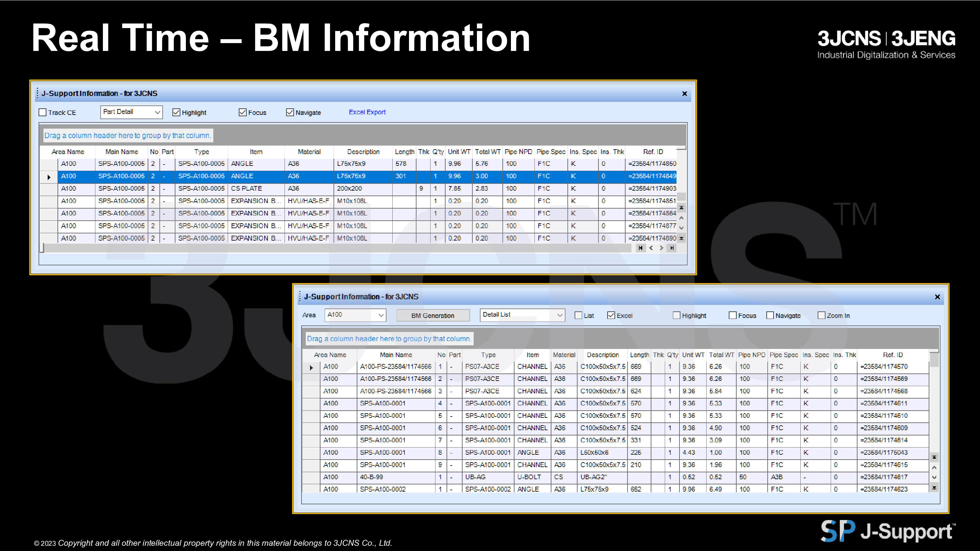Enable the Track CE checkbox

pyautogui.click(x=42, y=112)
